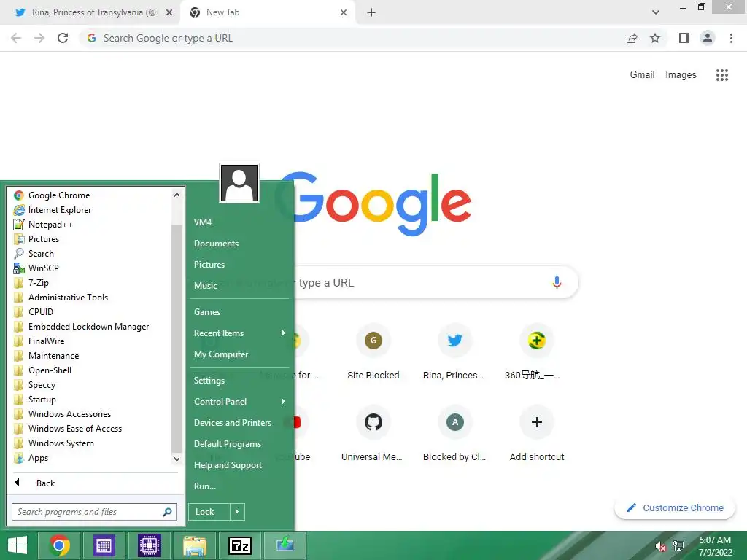Click the Chrome profile avatar
Screen dimensions: 747x560
[x=708, y=38]
